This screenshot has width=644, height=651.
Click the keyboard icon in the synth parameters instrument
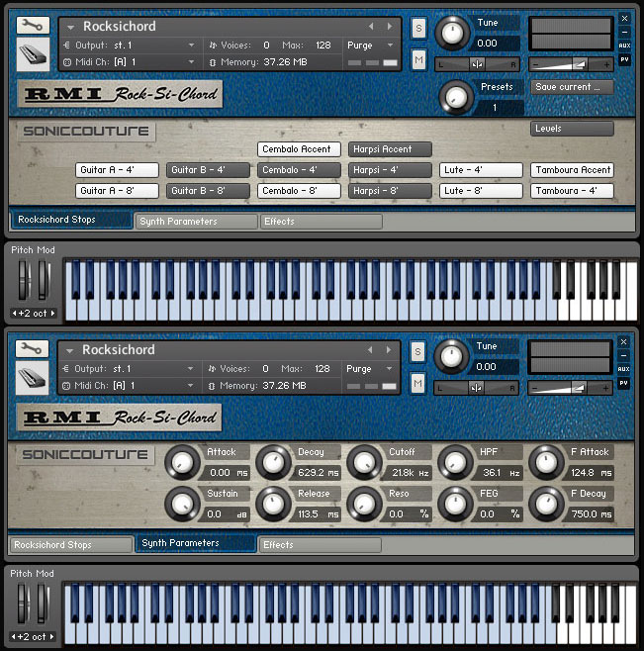[x=33, y=378]
